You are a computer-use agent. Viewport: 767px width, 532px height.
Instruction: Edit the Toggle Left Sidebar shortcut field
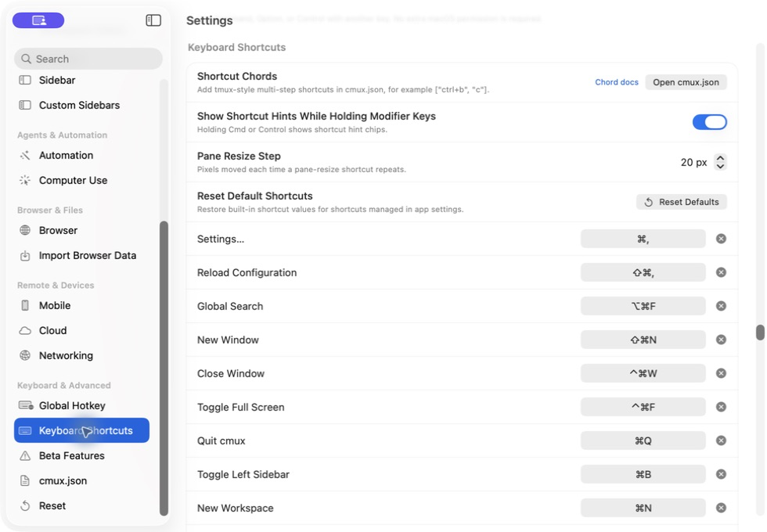pyautogui.click(x=643, y=474)
